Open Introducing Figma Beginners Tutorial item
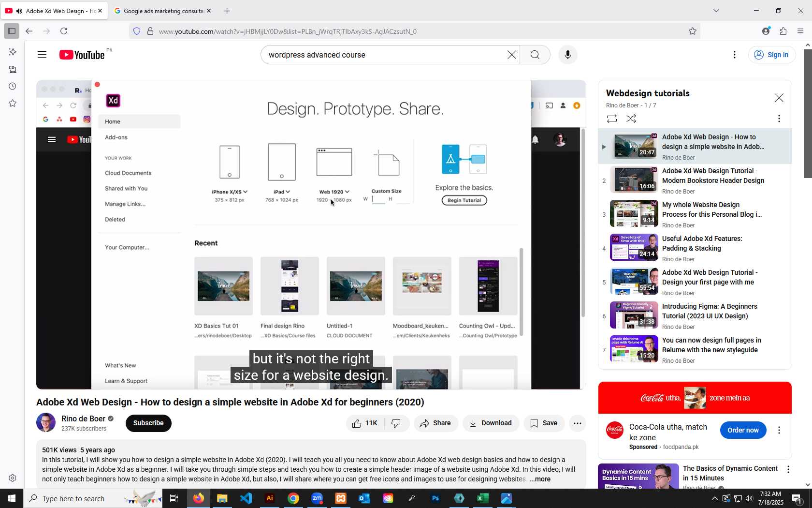 point(695,316)
